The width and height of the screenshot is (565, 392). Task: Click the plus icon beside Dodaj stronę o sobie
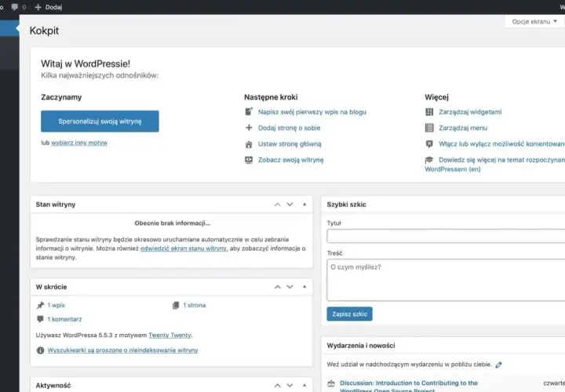pyautogui.click(x=249, y=128)
